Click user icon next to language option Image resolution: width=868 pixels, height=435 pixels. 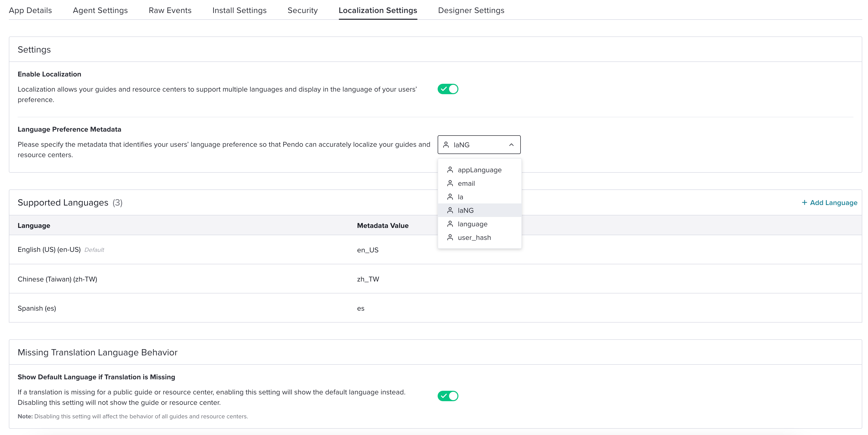[x=450, y=223]
